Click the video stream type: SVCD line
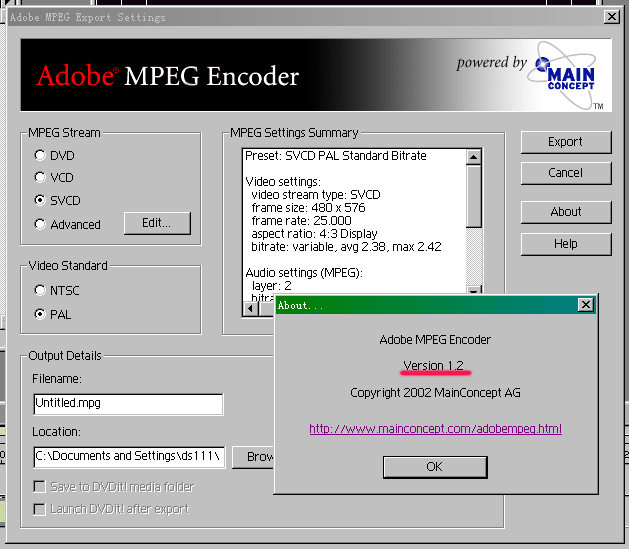 [x=316, y=195]
